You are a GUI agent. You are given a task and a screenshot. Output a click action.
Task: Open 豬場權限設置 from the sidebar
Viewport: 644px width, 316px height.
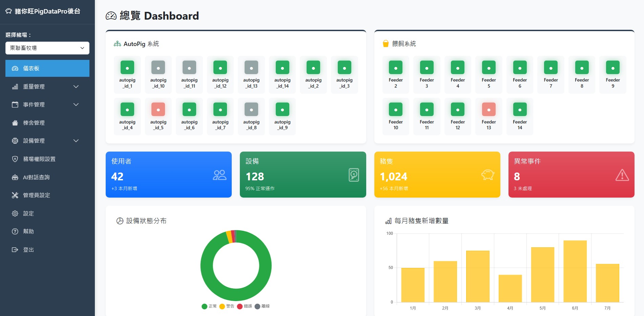[47, 159]
